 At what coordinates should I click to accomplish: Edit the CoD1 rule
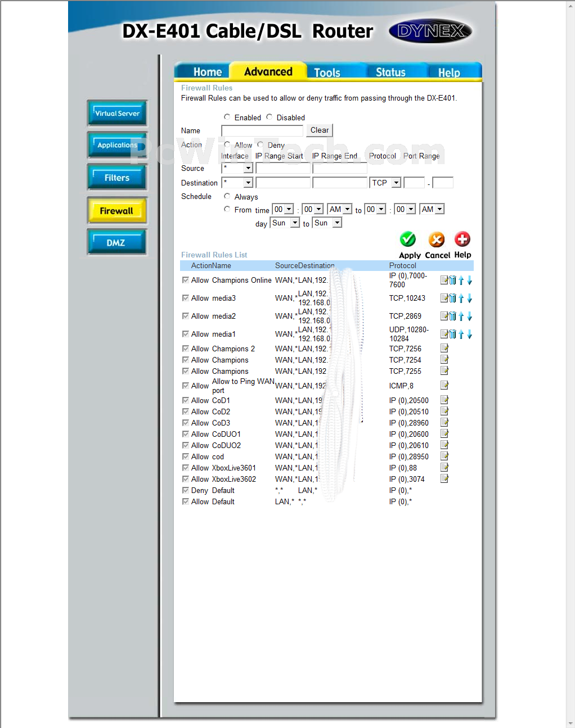pos(444,400)
